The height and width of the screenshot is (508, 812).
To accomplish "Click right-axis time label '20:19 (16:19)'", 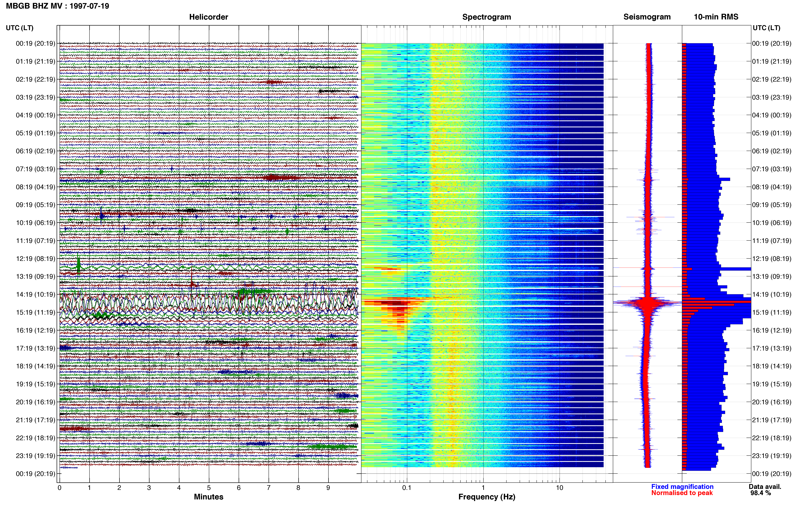I will (x=772, y=402).
